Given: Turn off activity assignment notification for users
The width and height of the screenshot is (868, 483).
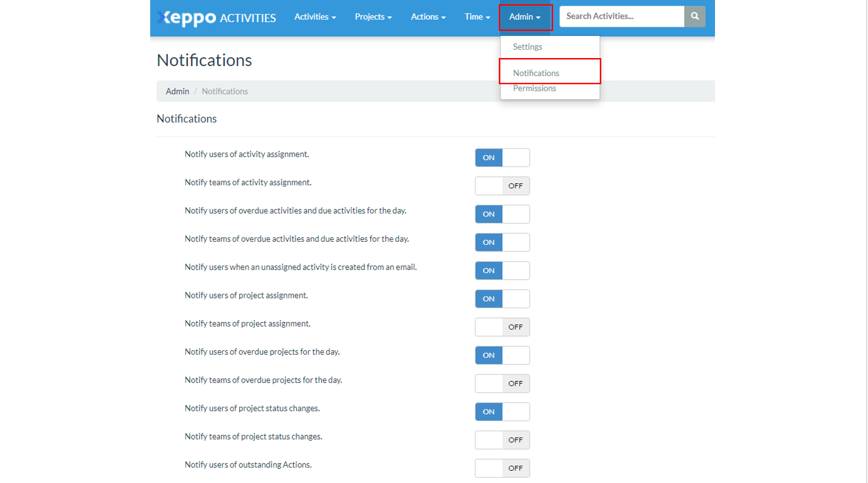Looking at the screenshot, I should [502, 158].
